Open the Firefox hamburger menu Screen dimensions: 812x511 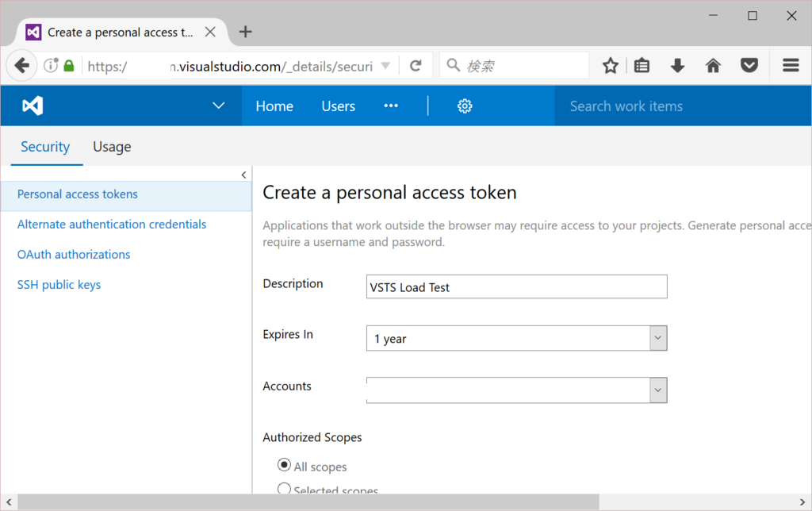click(791, 65)
